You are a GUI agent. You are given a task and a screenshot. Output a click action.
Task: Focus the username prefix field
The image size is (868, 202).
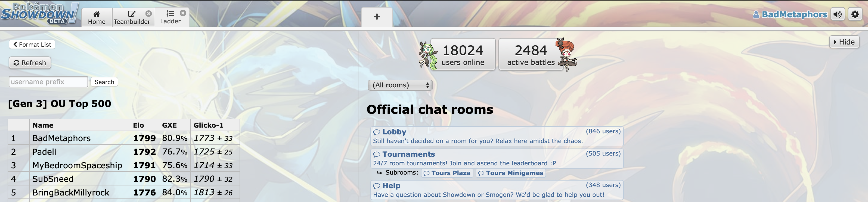point(48,82)
